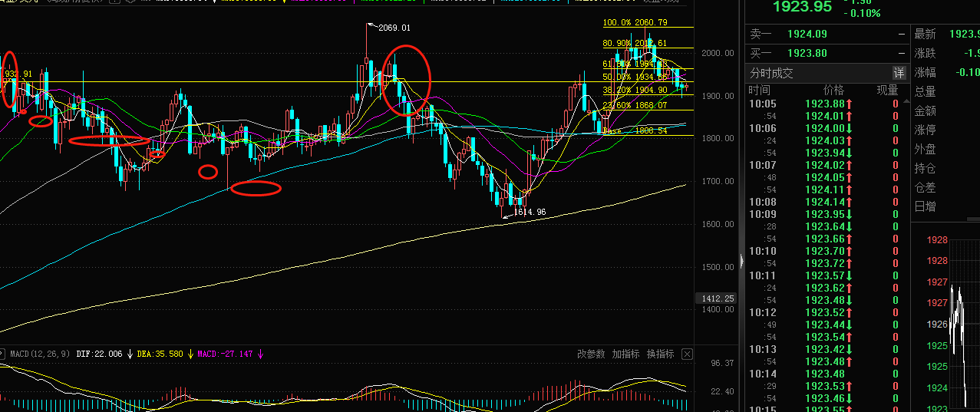Click the 38.20% 1904.90 Fibonacci level label
The image size is (980, 412).
pos(634,90)
